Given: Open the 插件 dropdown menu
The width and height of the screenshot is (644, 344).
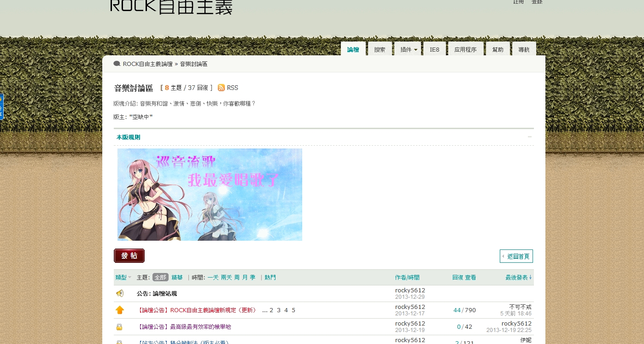Looking at the screenshot, I should pyautogui.click(x=408, y=49).
